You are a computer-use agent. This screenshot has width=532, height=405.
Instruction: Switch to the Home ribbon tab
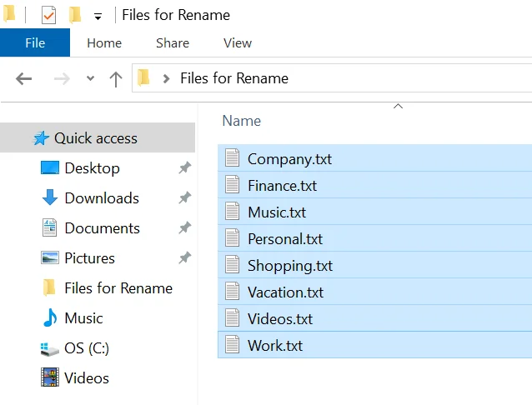pos(104,43)
